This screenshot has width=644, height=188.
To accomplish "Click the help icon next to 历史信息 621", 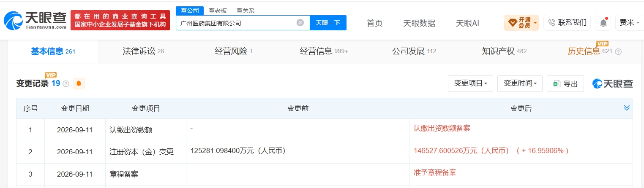I will (x=618, y=52).
